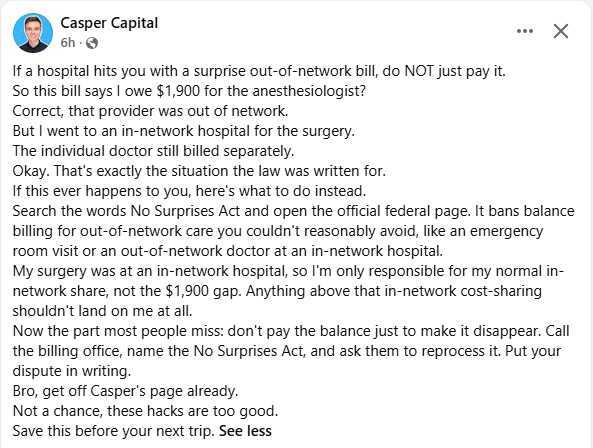This screenshot has width=593, height=448.
Task: Click the 'situation the law was written for' line
Action: tap(199, 171)
